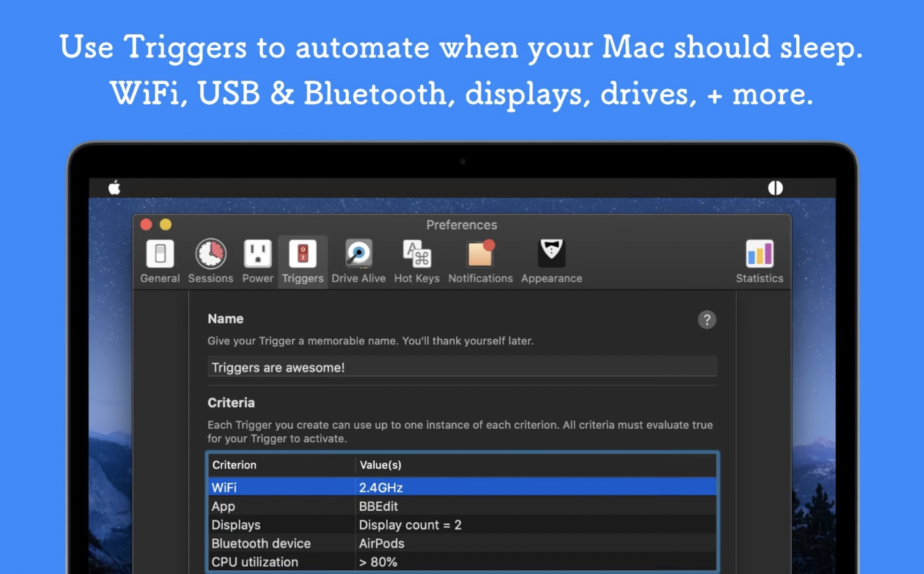
Task: Select the App BBEdit criterion row
Action: click(462, 506)
